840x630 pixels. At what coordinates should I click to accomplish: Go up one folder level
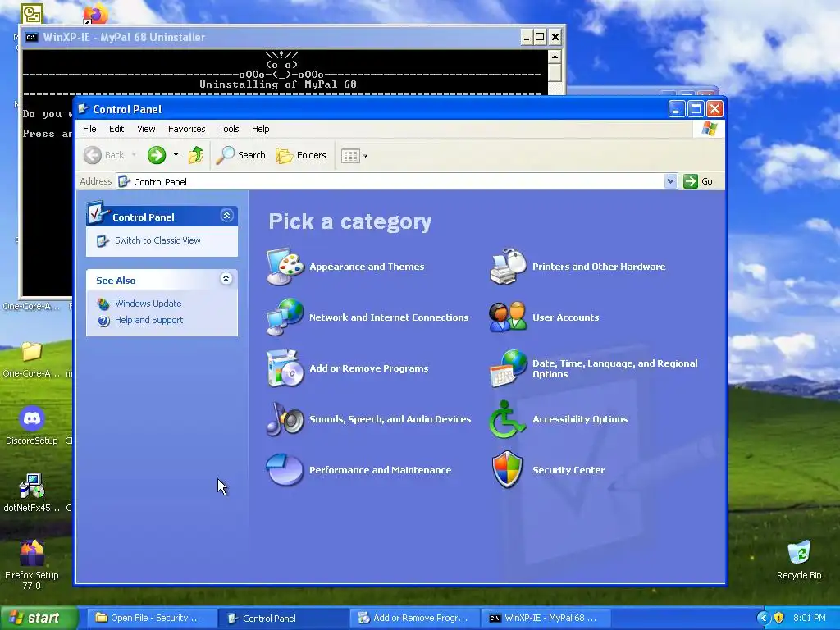pyautogui.click(x=195, y=155)
